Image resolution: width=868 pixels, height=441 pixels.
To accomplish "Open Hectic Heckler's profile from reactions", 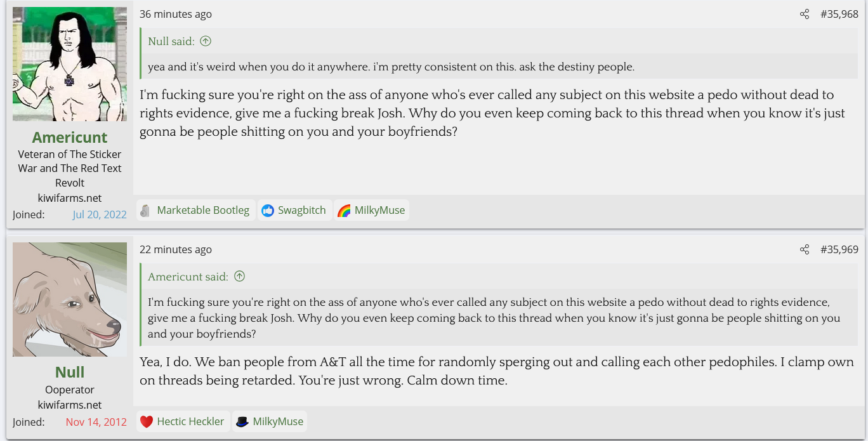I will pos(190,421).
